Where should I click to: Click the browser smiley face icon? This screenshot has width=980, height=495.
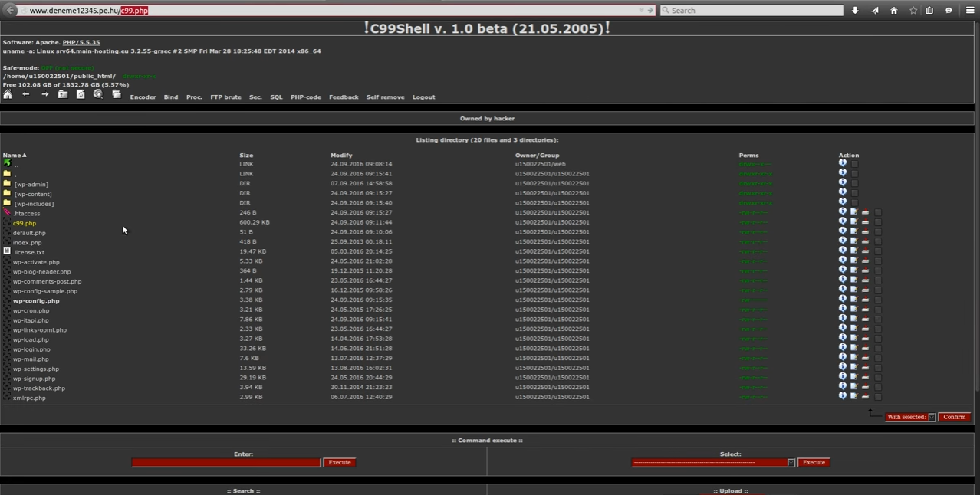[949, 10]
